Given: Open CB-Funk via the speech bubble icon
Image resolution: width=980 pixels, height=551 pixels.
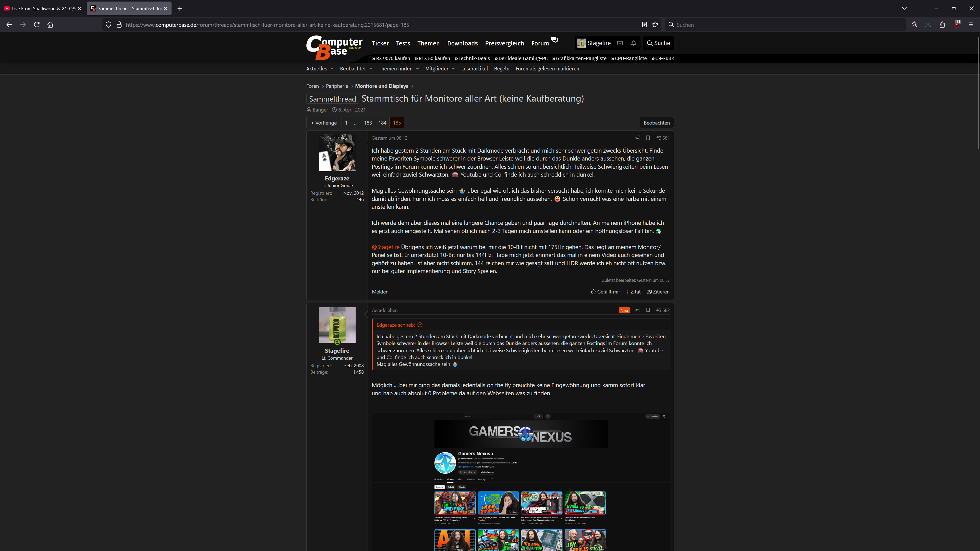Looking at the screenshot, I should pos(554,40).
